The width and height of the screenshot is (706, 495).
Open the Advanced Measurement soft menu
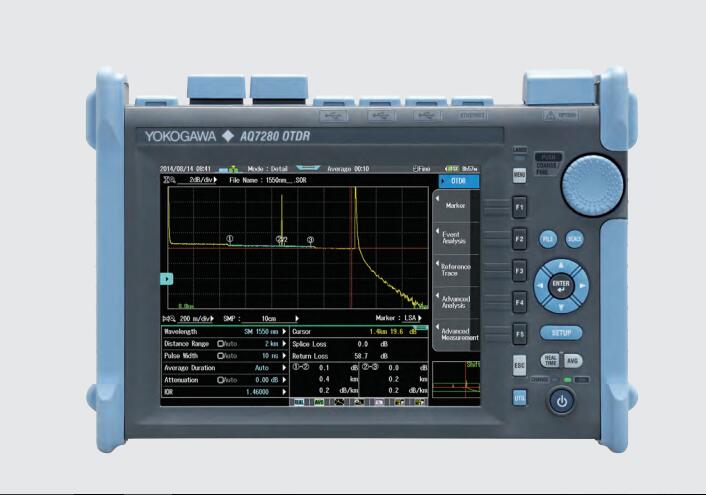[455, 334]
